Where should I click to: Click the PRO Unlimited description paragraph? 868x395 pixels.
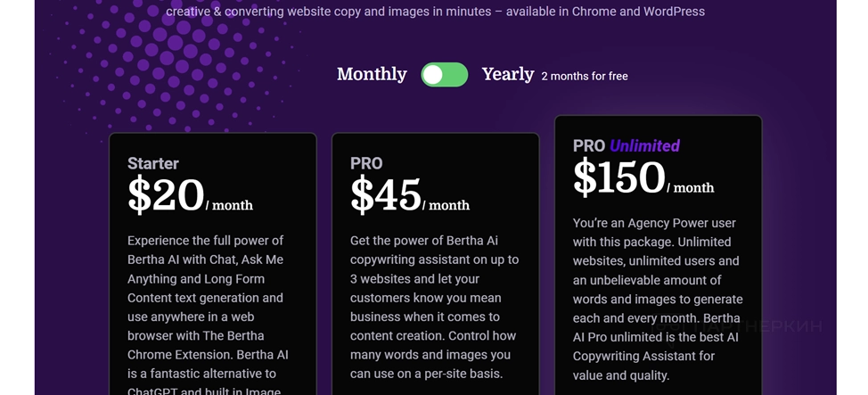click(x=657, y=299)
